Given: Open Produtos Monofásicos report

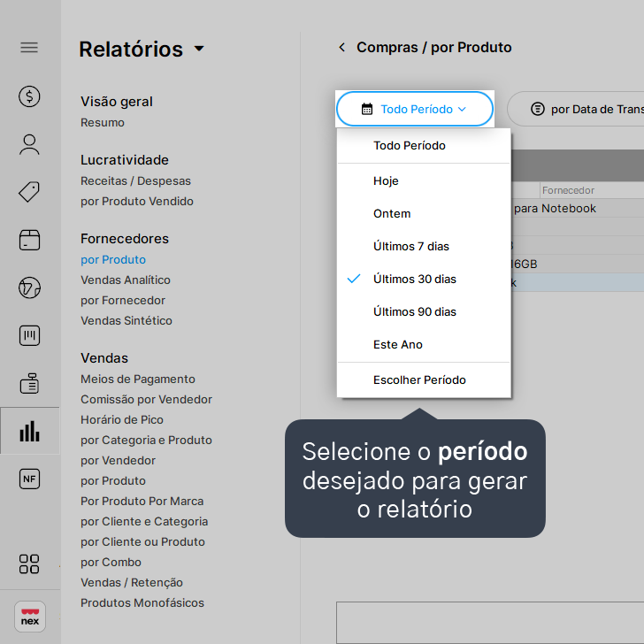Looking at the screenshot, I should click(142, 603).
